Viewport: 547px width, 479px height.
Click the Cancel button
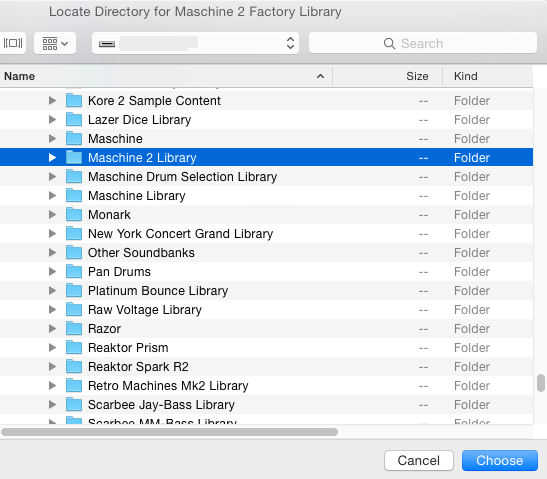click(x=419, y=461)
